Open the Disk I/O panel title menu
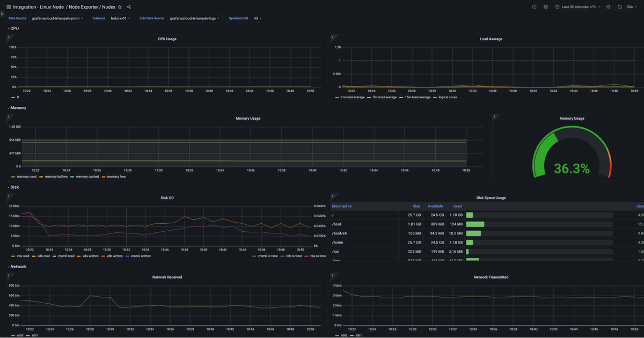This screenshot has height=338, width=644. (167, 197)
